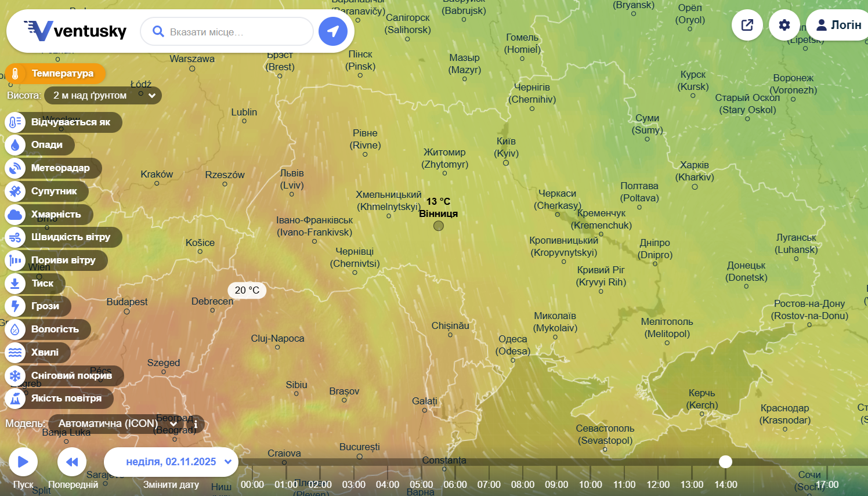Select the Air quality (Якість повітря) icon

(x=15, y=399)
